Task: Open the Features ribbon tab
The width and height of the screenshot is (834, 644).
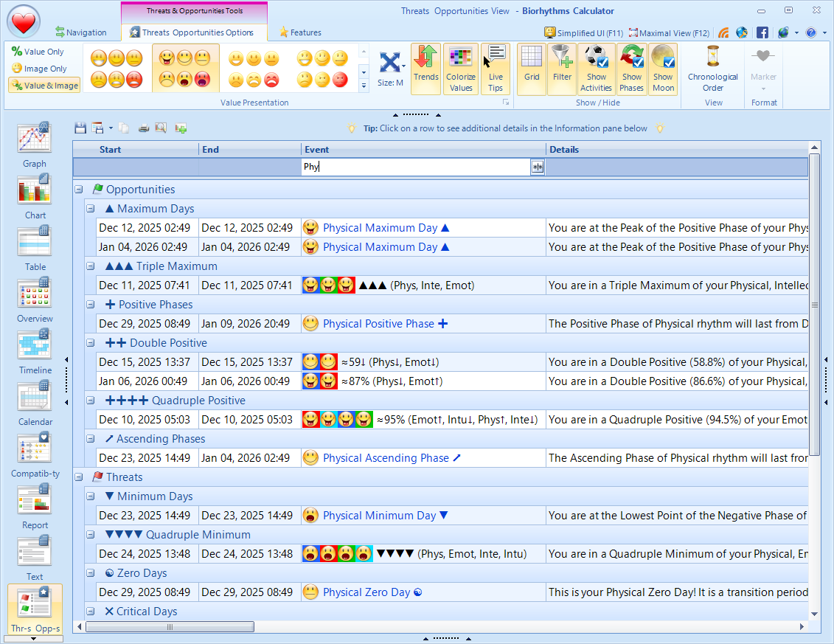Action: (x=300, y=32)
